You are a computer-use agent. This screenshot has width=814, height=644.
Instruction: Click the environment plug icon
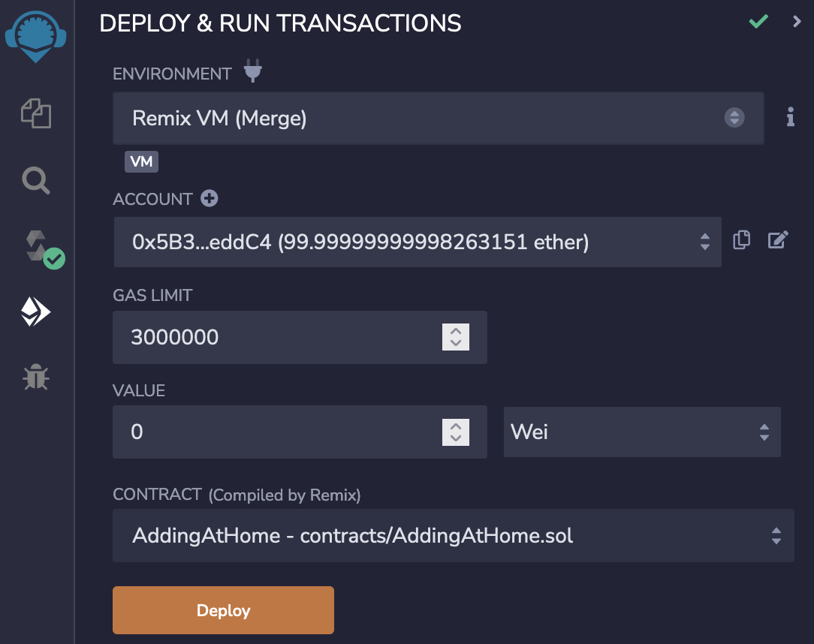point(253,73)
